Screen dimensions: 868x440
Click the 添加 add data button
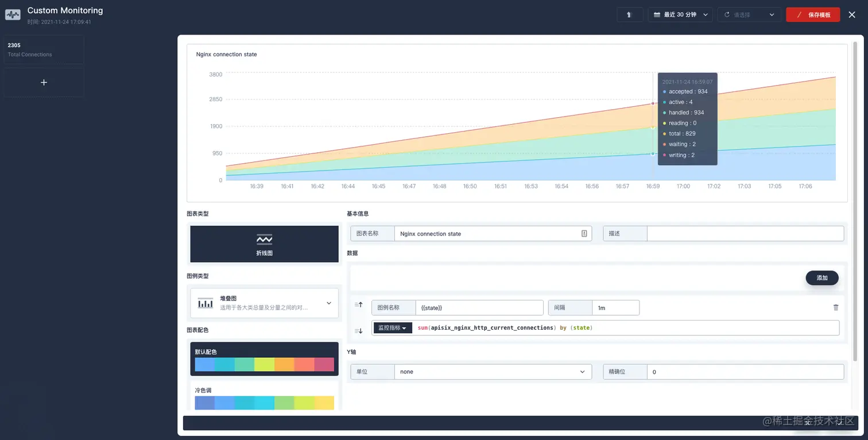point(822,278)
